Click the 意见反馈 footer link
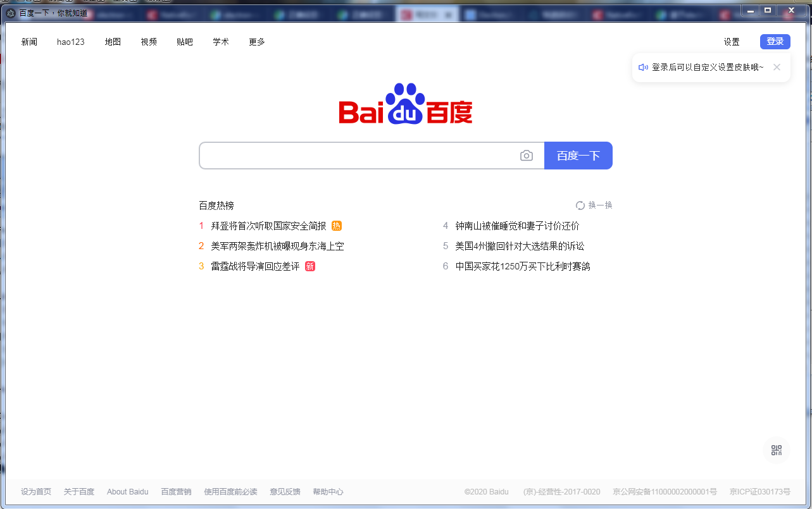The image size is (812, 509). point(285,491)
